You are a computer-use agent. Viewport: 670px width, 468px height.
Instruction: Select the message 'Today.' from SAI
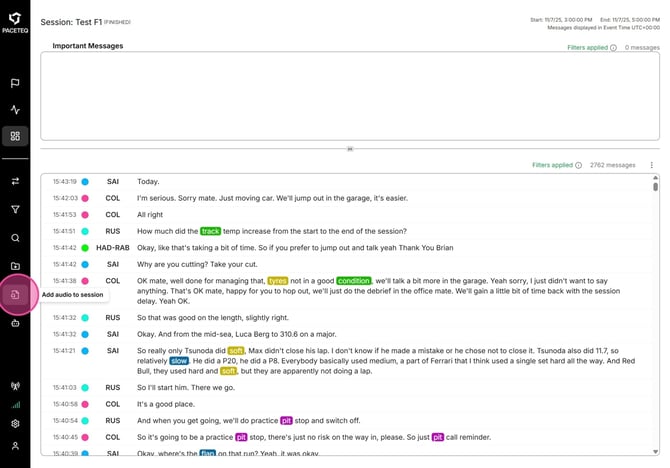click(x=148, y=182)
